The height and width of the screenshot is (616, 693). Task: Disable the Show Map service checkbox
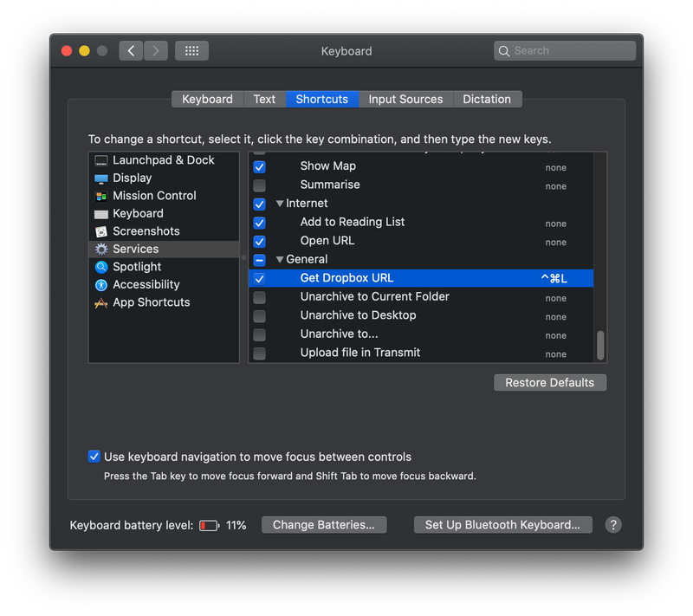coord(259,166)
